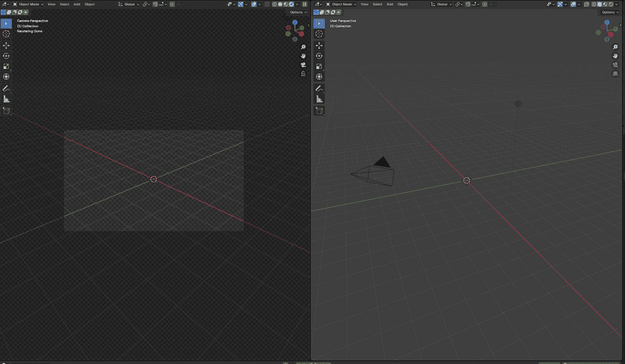The image size is (625, 364).
Task: Pause rendered preview in left viewport
Action: point(304,5)
